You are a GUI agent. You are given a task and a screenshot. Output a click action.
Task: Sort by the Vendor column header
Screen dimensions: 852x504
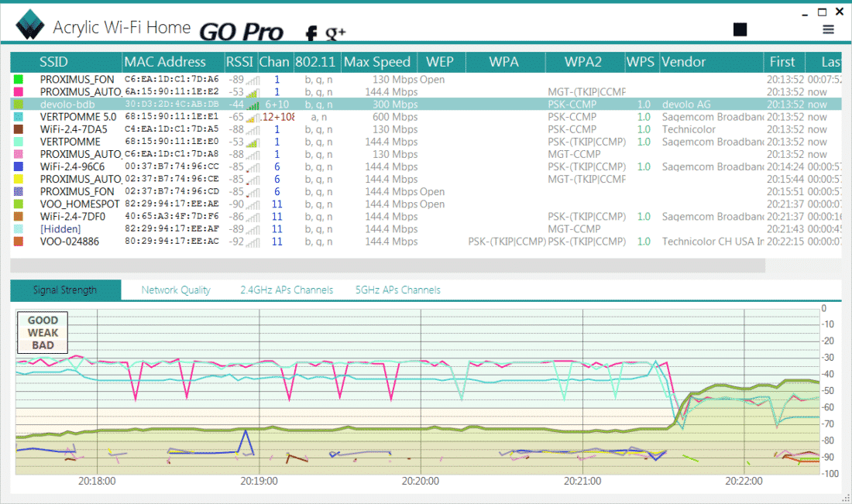point(711,62)
